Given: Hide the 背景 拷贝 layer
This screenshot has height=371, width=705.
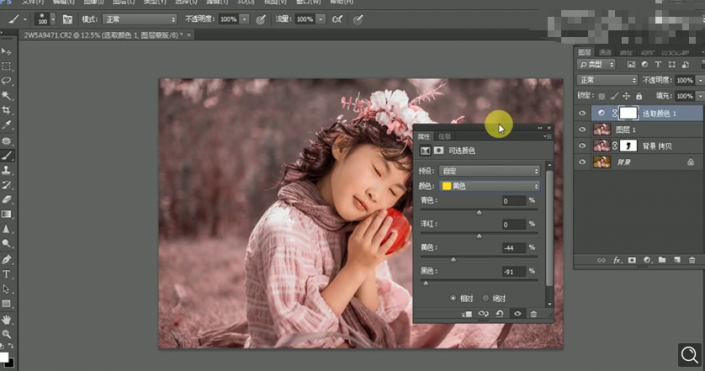Looking at the screenshot, I should point(582,146).
